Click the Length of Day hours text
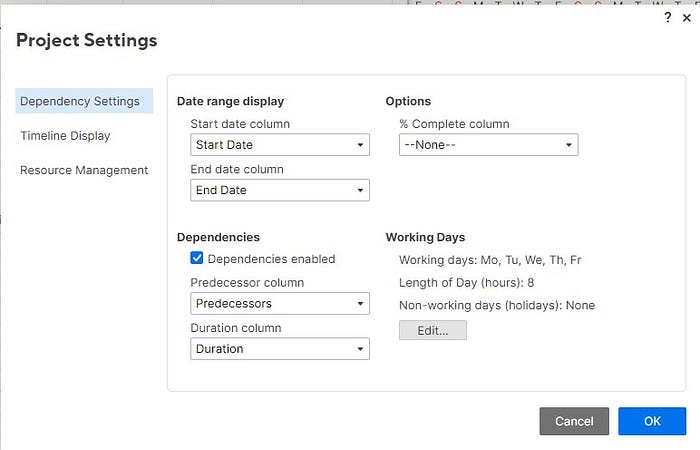Viewport: 700px width, 450px height. click(466, 283)
